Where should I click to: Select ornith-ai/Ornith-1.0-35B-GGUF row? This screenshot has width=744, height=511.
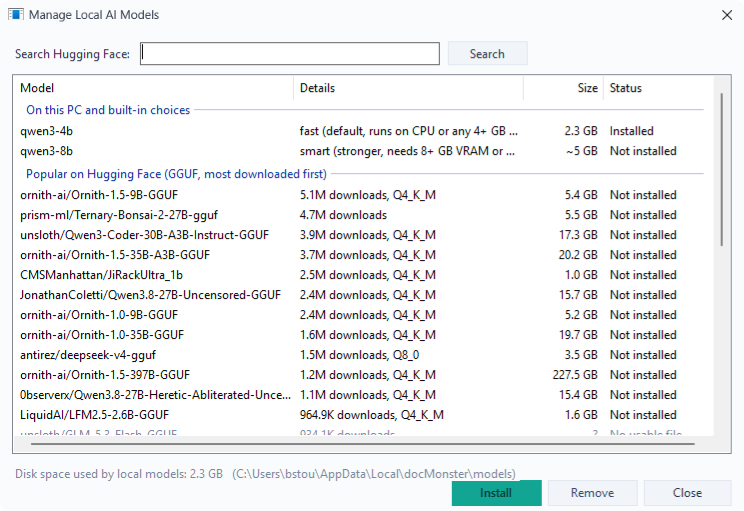tap(363, 335)
